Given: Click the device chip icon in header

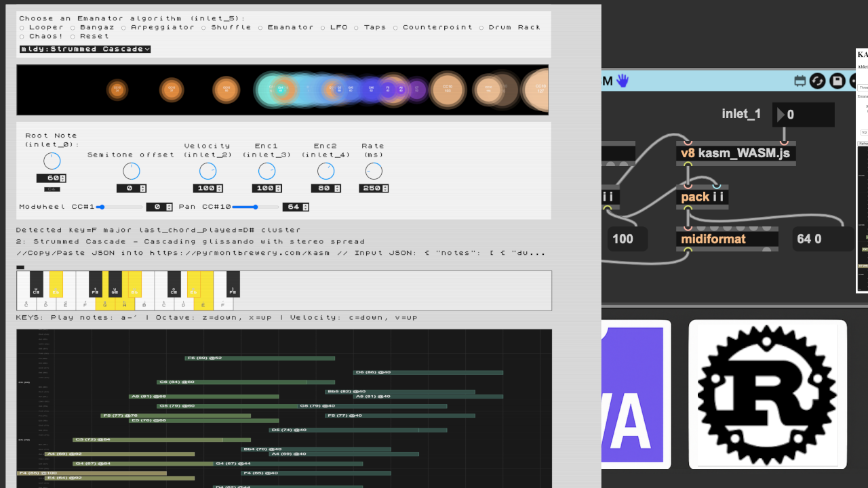Looking at the screenshot, I should point(800,81).
